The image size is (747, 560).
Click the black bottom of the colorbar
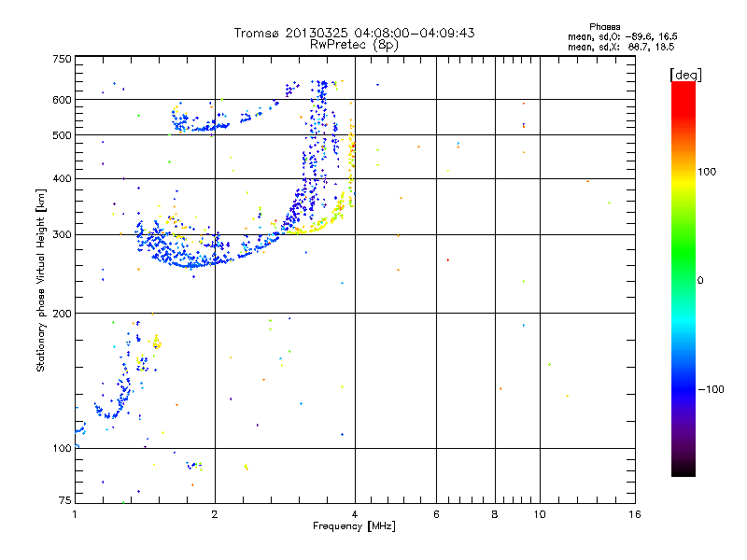684,469
